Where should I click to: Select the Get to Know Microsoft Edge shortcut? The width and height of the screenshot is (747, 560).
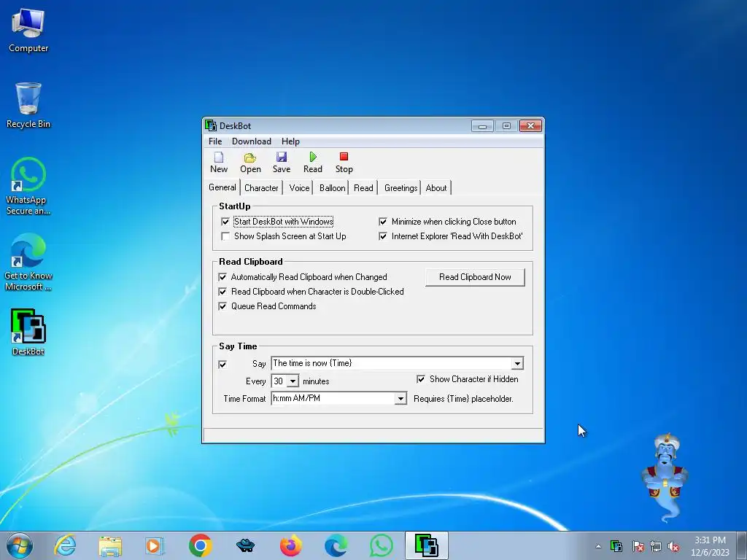28,262
